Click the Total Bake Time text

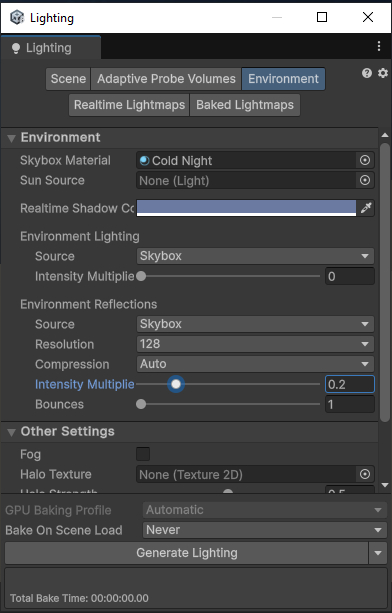click(79, 598)
